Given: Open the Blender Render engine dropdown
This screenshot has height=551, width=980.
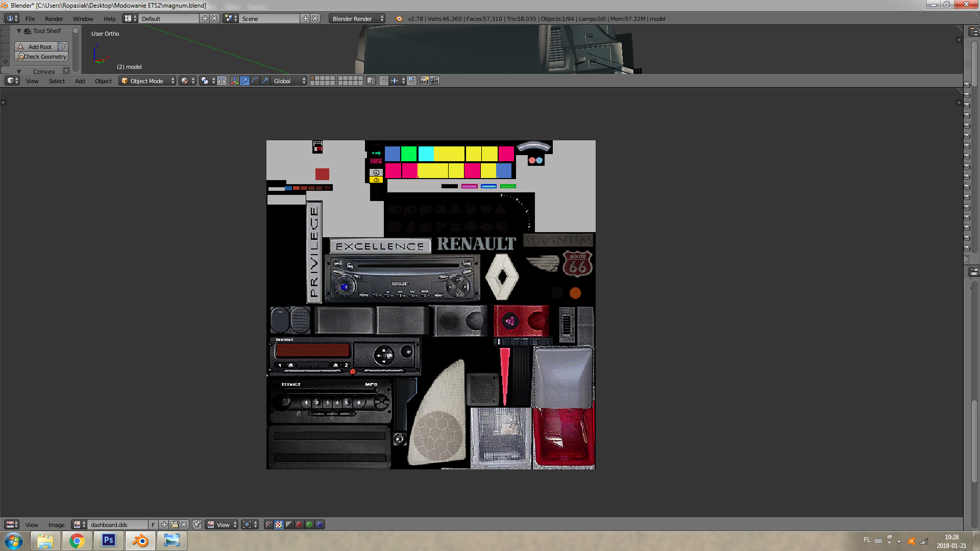Looking at the screenshot, I should pyautogui.click(x=357, y=19).
